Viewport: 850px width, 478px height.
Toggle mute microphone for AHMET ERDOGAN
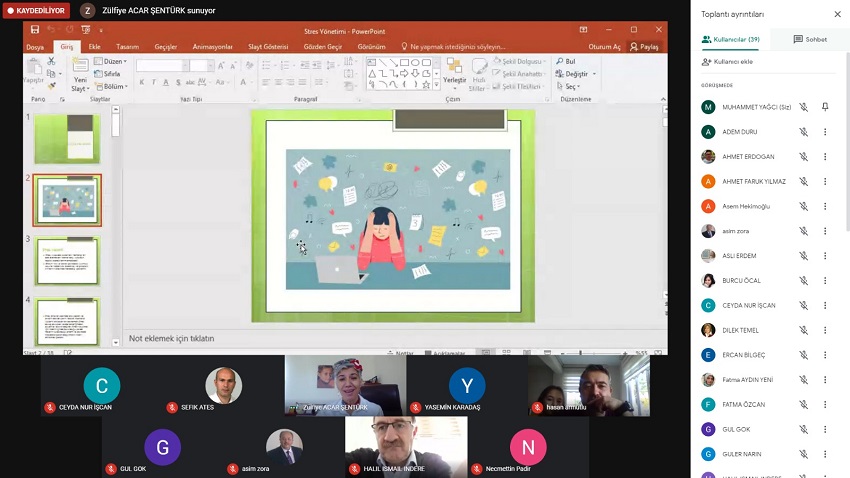point(803,157)
